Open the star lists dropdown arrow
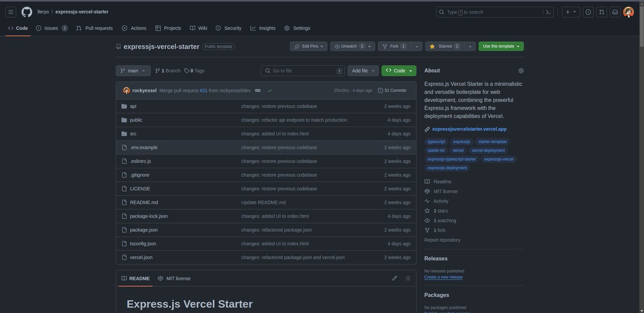This screenshot has width=644, height=313. pos(471,46)
